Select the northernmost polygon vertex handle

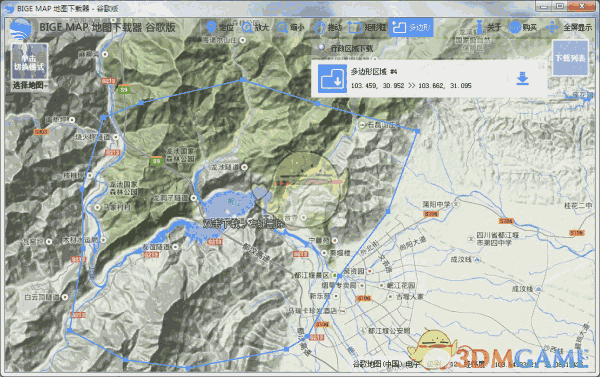pos(243,80)
